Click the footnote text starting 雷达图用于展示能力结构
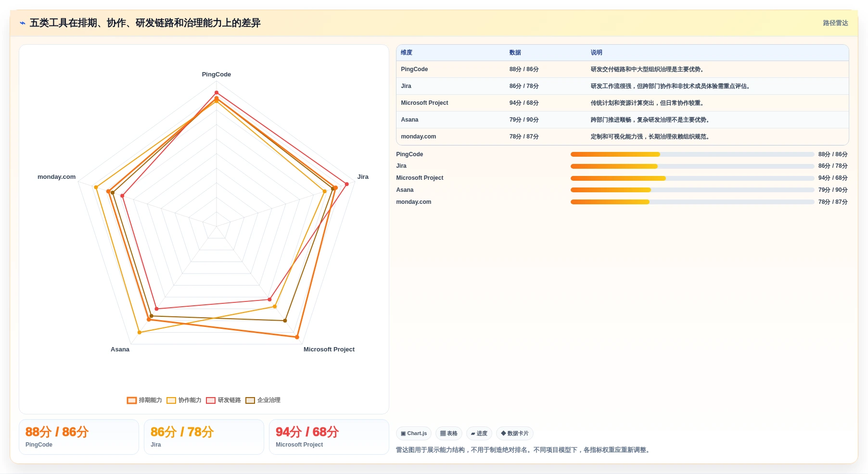 (524, 450)
